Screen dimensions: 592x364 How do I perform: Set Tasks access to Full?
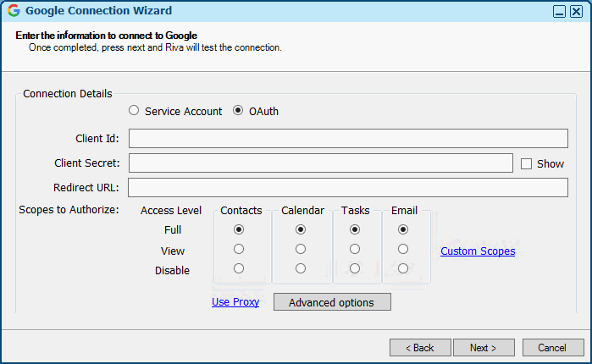point(355,229)
